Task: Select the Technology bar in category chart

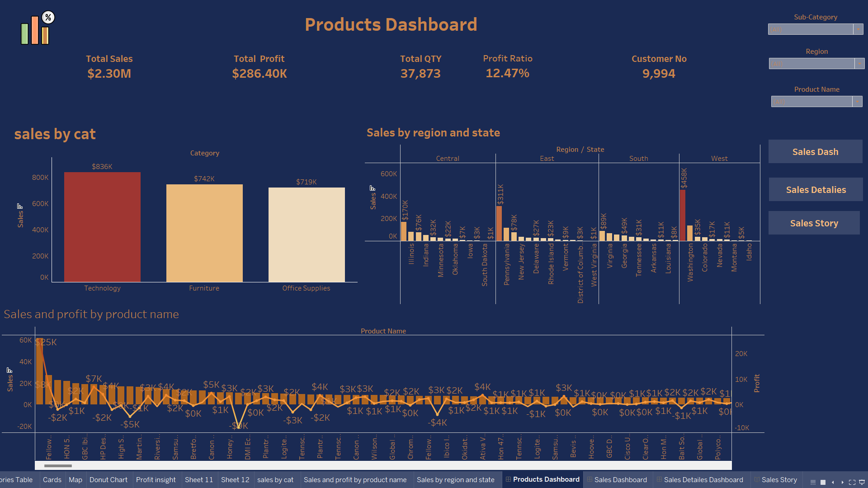Action: pos(102,227)
